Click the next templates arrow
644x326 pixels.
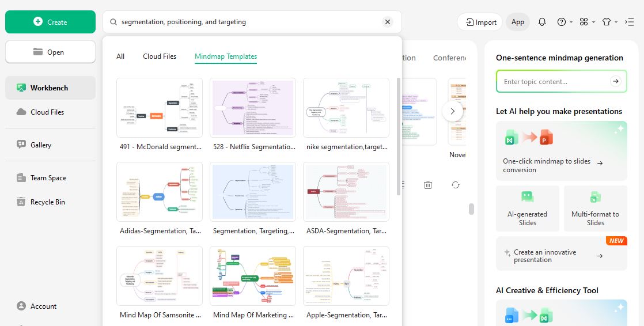tap(452, 111)
